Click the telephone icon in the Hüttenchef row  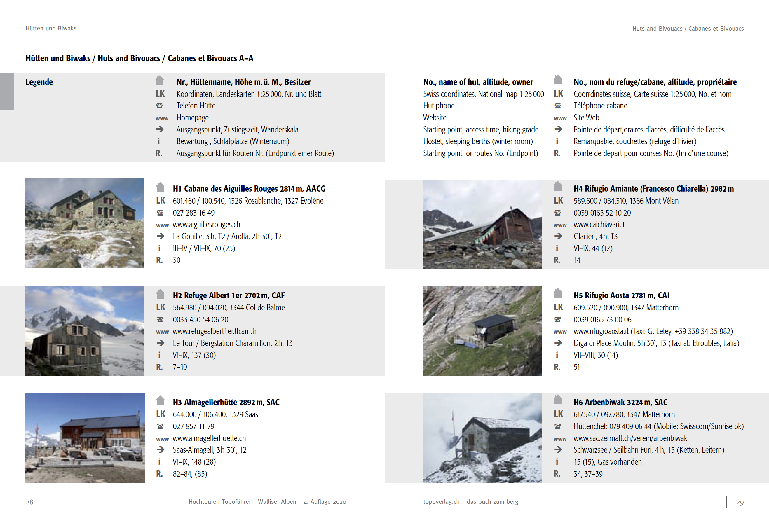click(x=558, y=426)
